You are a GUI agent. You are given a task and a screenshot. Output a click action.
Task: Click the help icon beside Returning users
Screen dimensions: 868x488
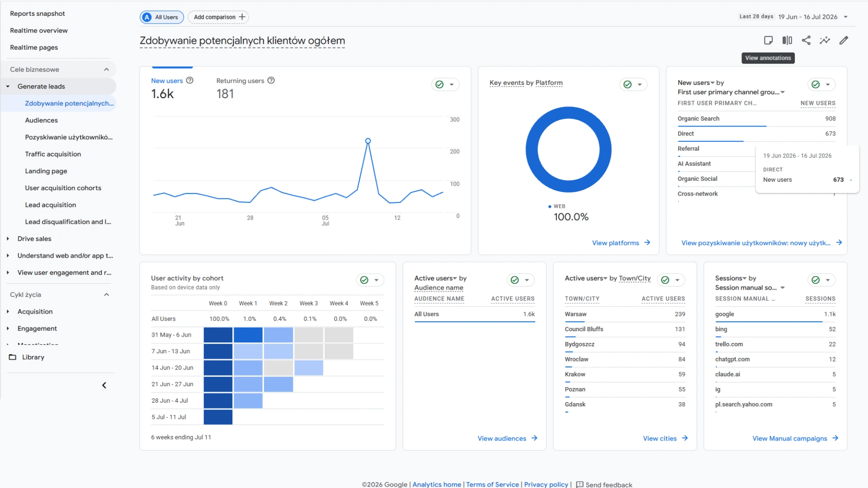coord(271,80)
